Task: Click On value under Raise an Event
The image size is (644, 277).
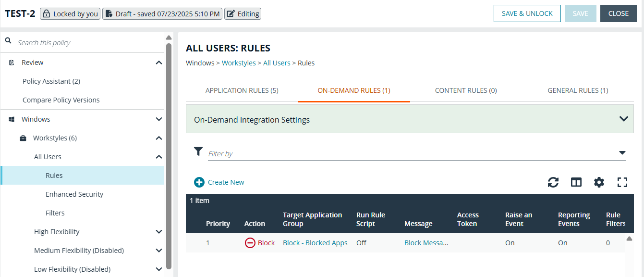Action: pyautogui.click(x=510, y=243)
